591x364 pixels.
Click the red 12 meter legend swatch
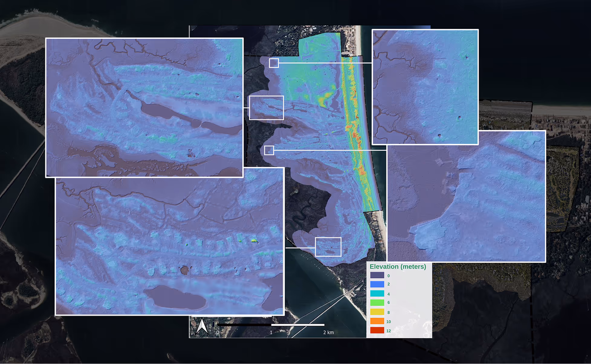tap(377, 330)
